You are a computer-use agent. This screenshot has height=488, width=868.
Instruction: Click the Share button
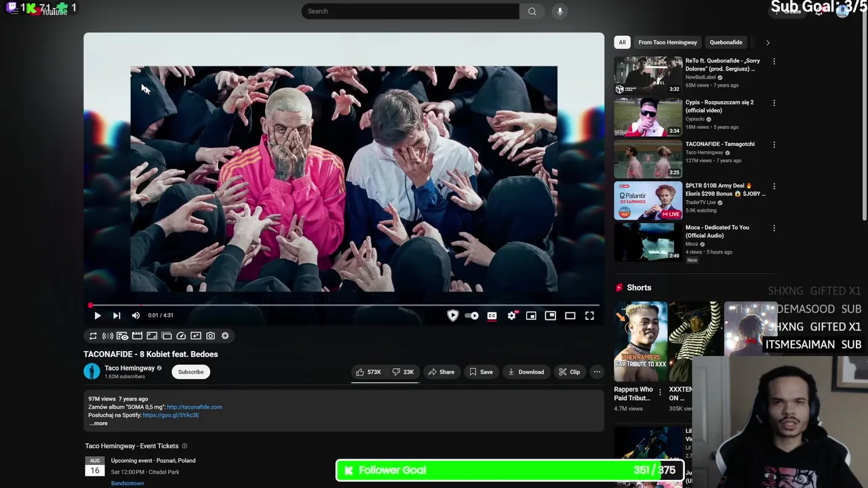[x=441, y=371]
